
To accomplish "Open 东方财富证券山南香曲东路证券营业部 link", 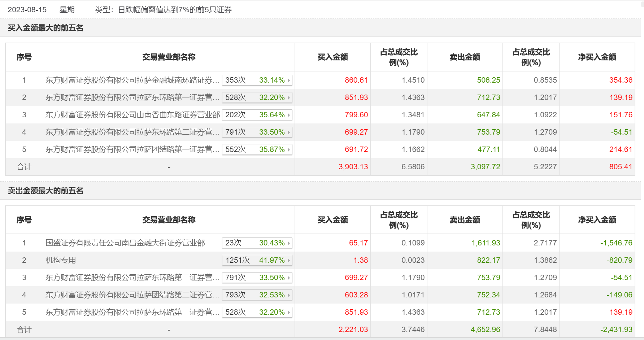I will [x=132, y=115].
